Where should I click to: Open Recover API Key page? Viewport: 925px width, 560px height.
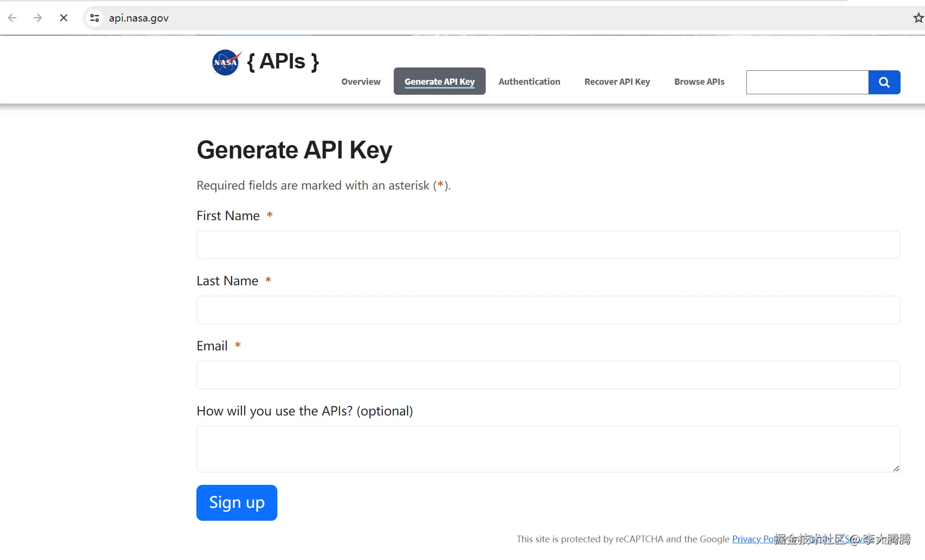617,82
